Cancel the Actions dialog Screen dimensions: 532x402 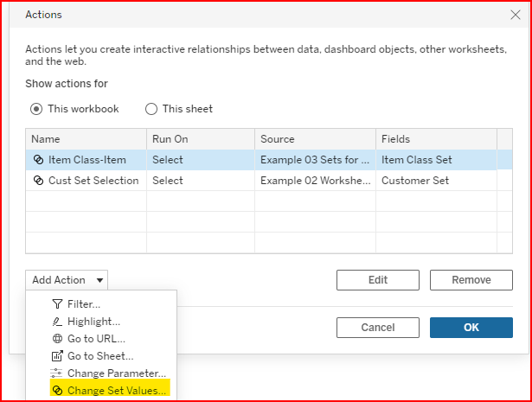point(377,328)
